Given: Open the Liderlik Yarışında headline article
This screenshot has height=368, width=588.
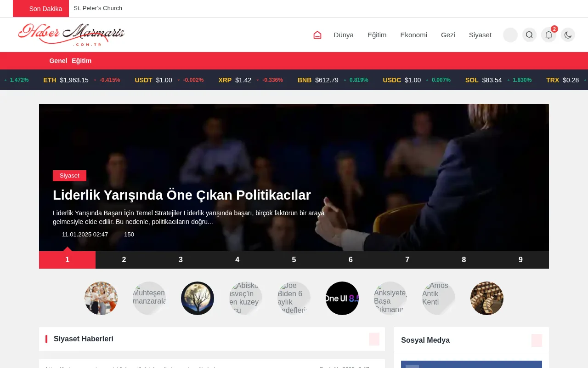Looking at the screenshot, I should click(182, 195).
